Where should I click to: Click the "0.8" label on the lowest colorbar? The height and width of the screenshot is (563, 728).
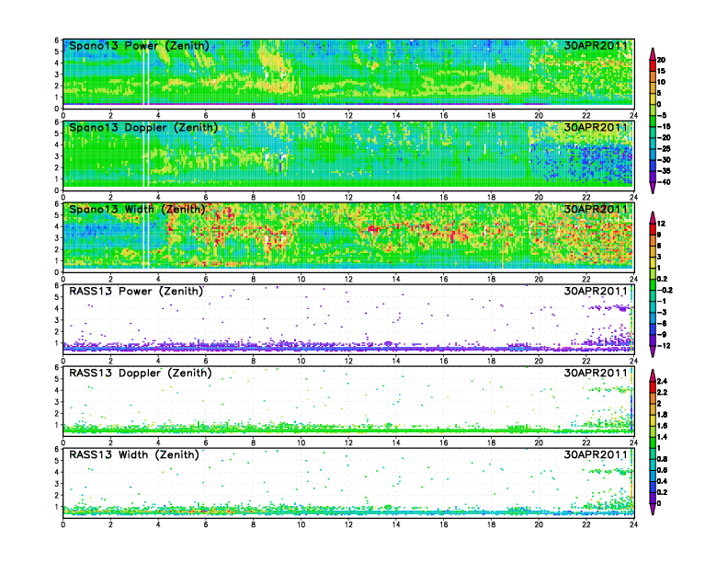663,459
